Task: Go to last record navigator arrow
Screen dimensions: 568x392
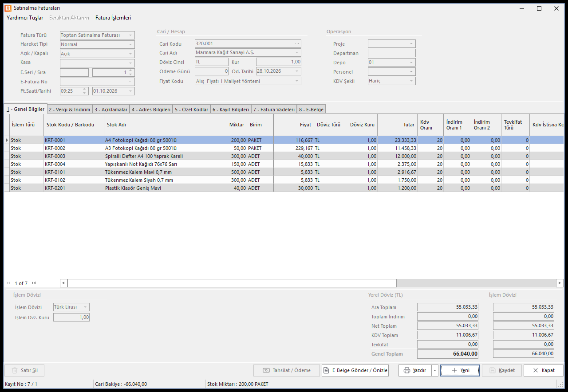Action: [34, 283]
